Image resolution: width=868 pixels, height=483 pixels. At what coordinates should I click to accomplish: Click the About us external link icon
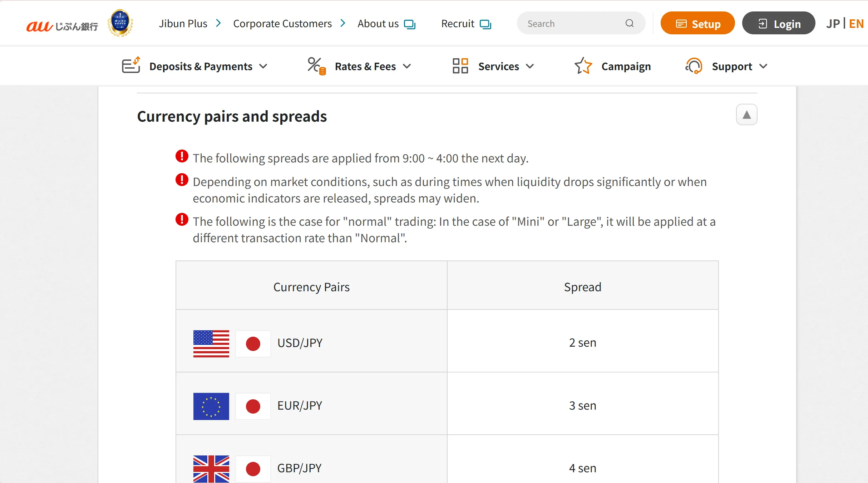point(410,24)
